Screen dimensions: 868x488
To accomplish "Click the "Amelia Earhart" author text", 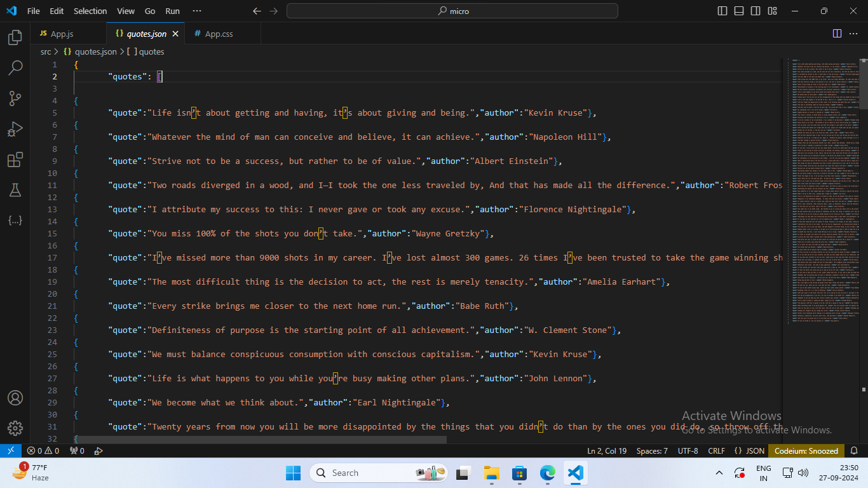I will [622, 281].
